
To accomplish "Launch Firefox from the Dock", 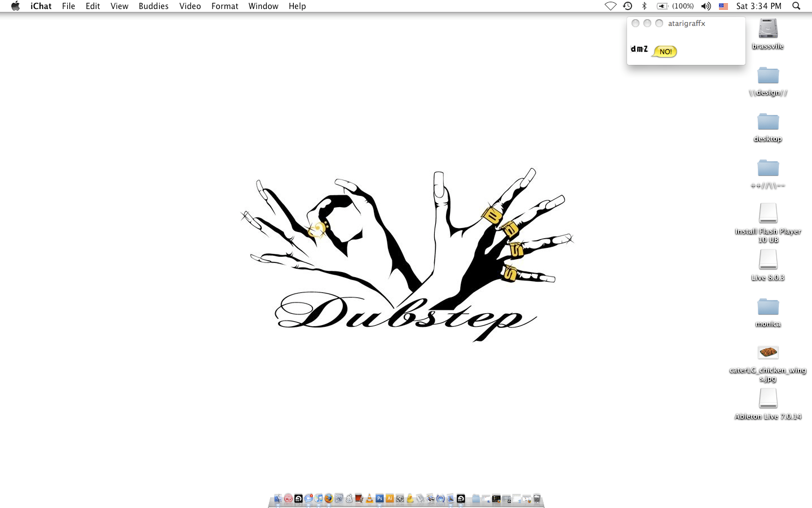I will pos(329,498).
